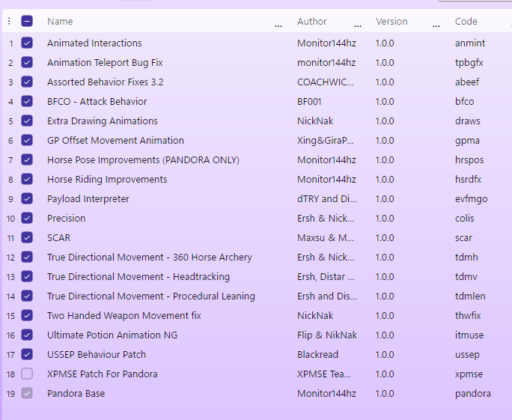
Task: Uncheck Payload Interpreter checkbox
Action: coord(27,198)
